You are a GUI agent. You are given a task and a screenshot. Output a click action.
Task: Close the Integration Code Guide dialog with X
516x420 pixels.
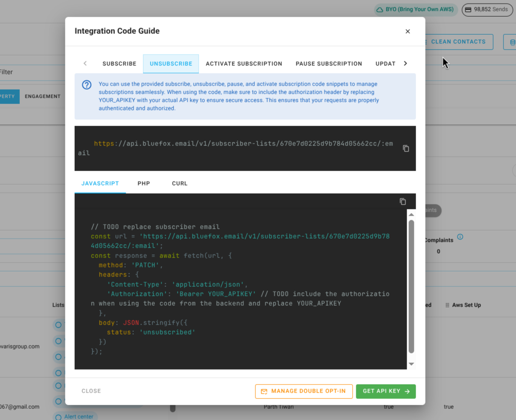[x=407, y=31]
